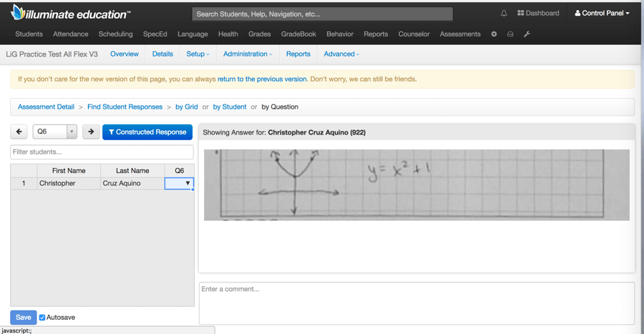Open the GradeBook menu
The width and height of the screenshot is (644, 334).
298,34
